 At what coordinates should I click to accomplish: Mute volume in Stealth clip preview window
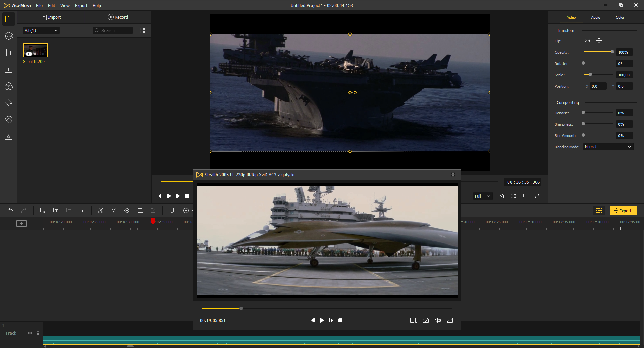coord(438,321)
